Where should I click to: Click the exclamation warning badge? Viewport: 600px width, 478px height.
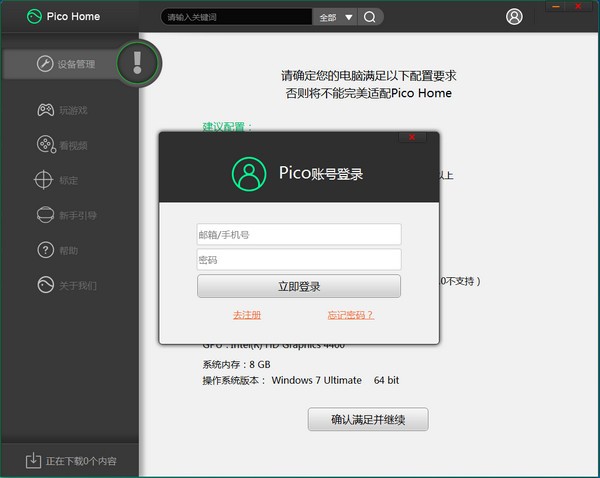pyautogui.click(x=138, y=63)
